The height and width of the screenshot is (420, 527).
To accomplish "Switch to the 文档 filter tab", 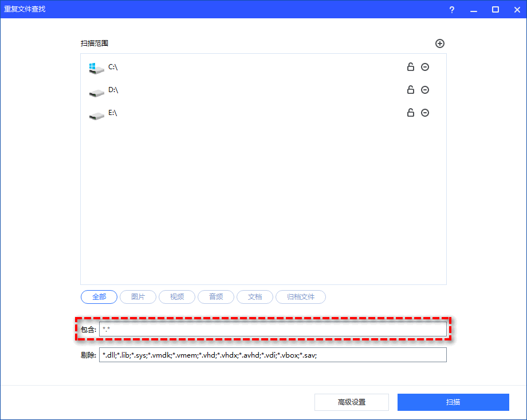I will pyautogui.click(x=255, y=297).
